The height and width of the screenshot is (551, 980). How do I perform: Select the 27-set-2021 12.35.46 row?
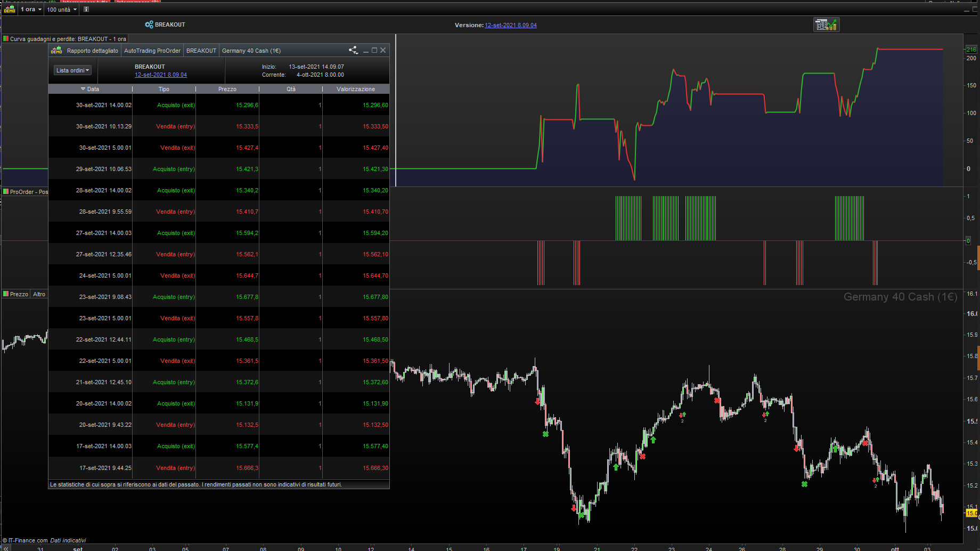click(x=219, y=254)
